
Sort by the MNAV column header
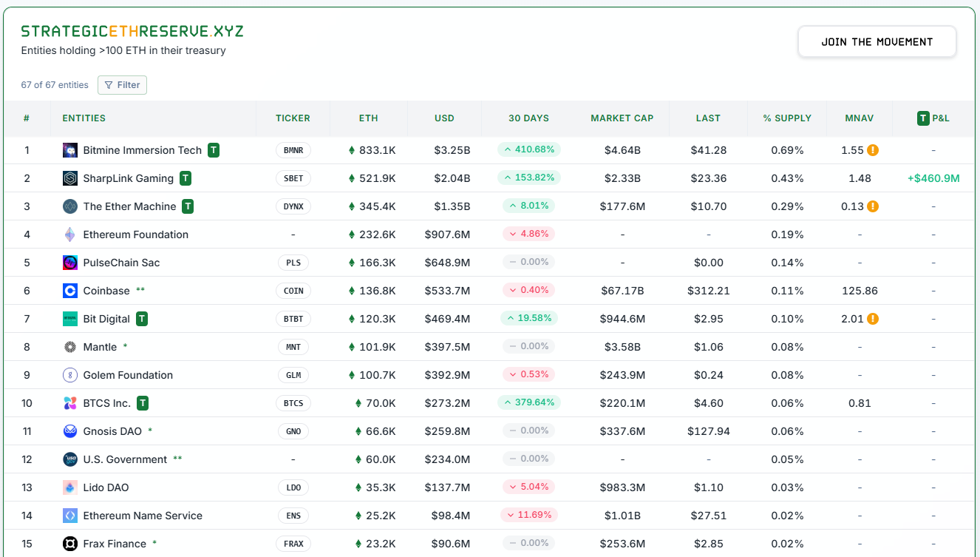click(x=860, y=118)
